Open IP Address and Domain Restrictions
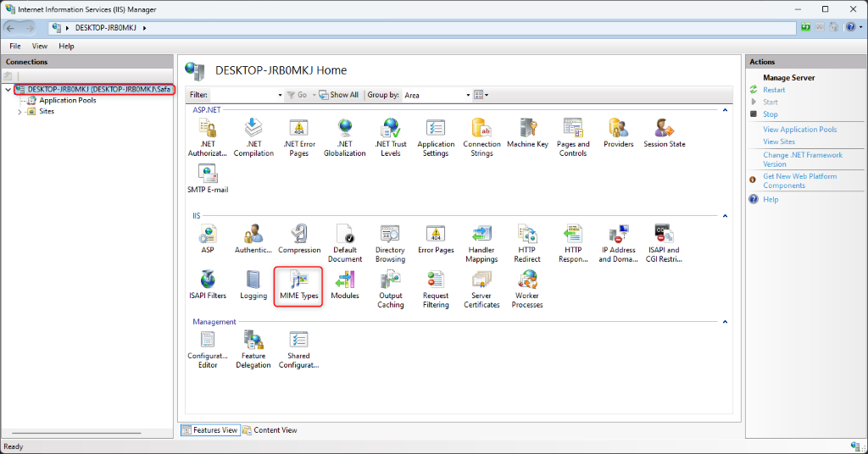The width and height of the screenshot is (868, 454). (618, 244)
